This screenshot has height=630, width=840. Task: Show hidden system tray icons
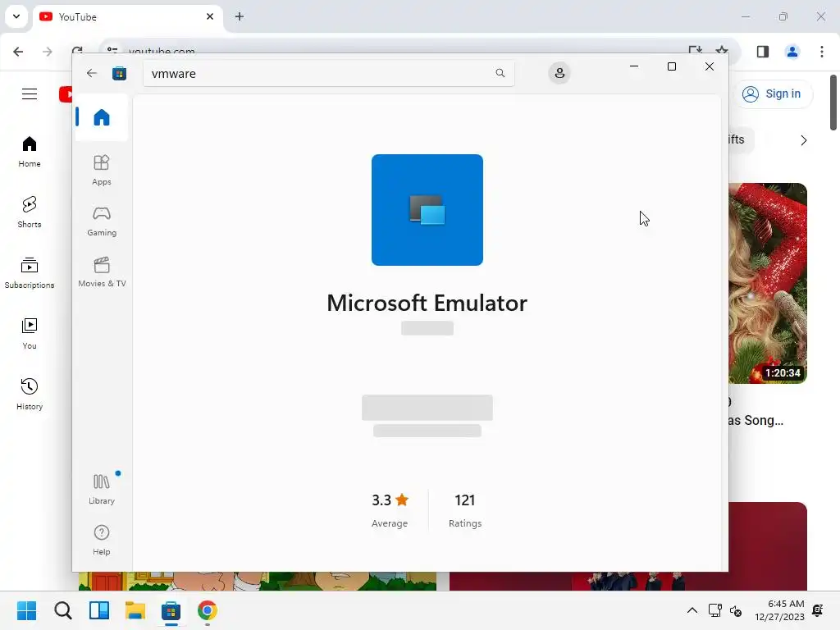pyautogui.click(x=692, y=610)
